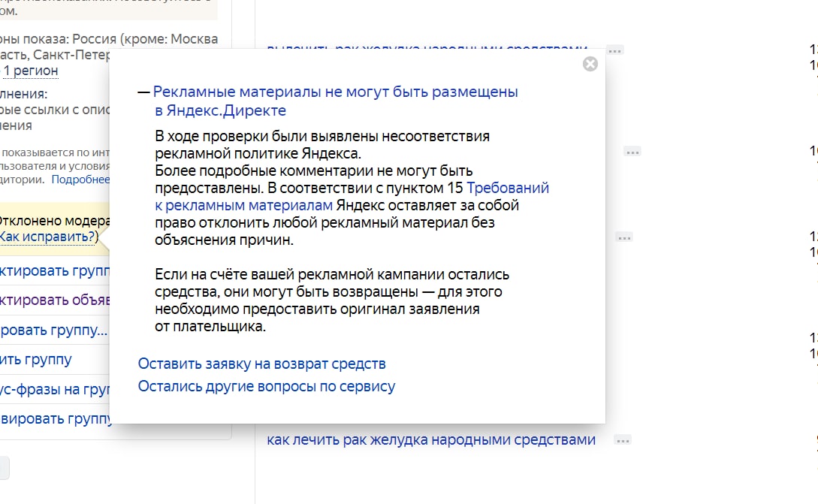Screen dimensions: 818x504
Task: Click edit group menu item 'ктировать групп'
Action: [55, 271]
